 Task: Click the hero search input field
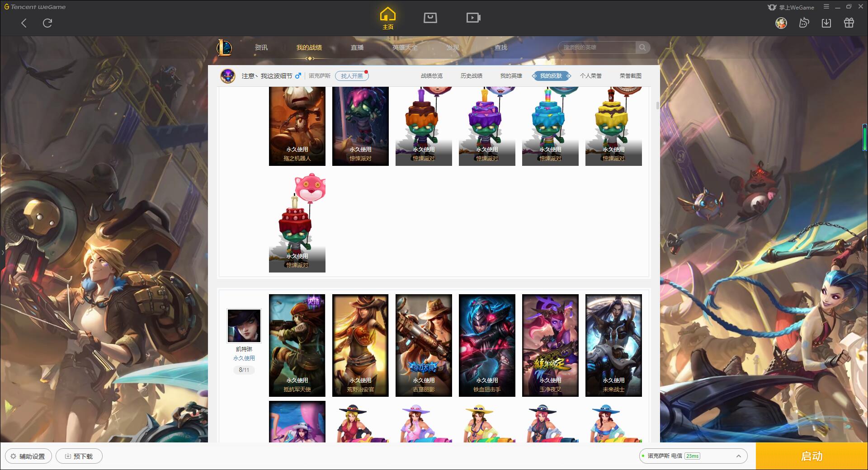pos(597,47)
